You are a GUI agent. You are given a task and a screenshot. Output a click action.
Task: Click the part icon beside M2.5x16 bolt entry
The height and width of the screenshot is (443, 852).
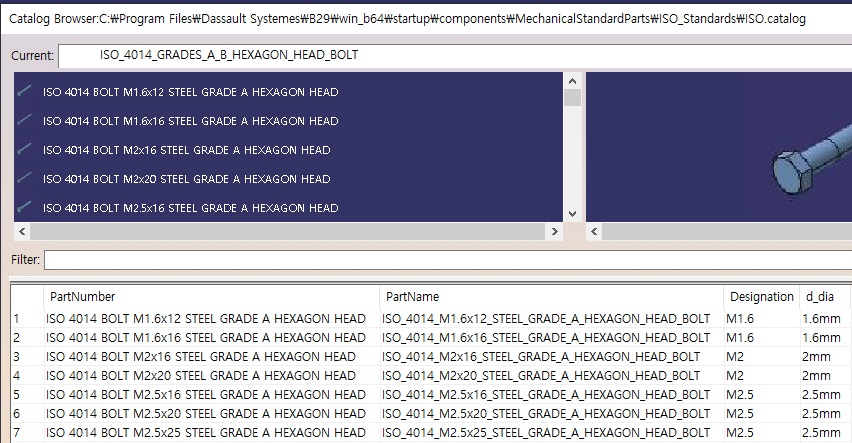(24, 207)
